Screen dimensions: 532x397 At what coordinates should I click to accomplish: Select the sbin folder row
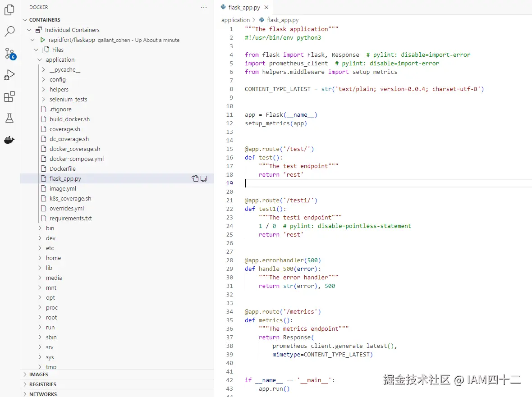click(x=117, y=338)
